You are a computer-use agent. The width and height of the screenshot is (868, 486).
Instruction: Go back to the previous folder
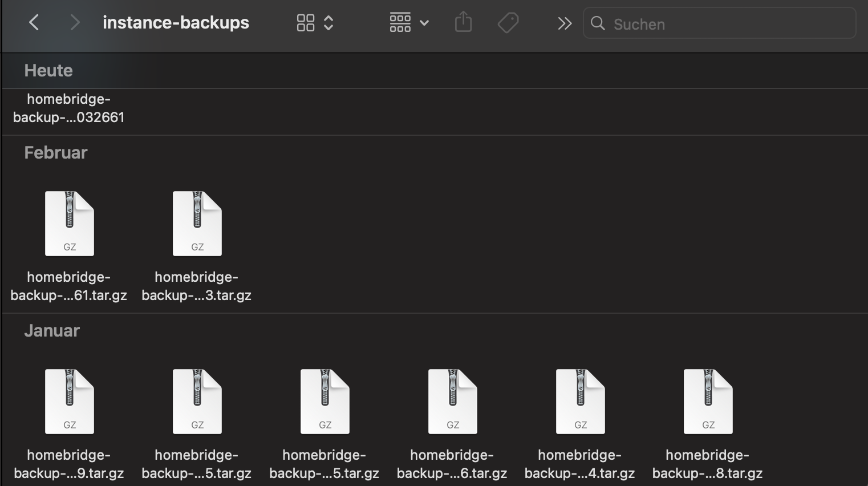point(34,23)
